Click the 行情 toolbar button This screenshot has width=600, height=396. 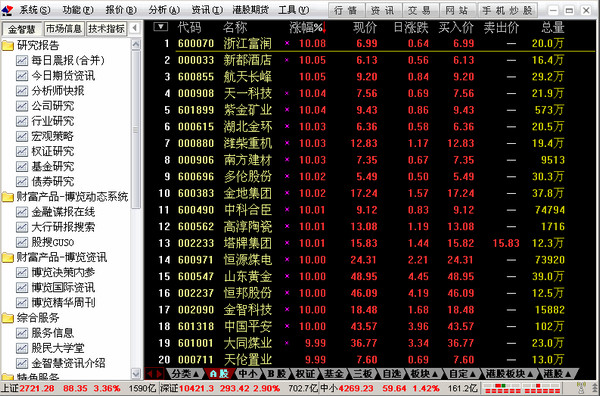(x=347, y=10)
